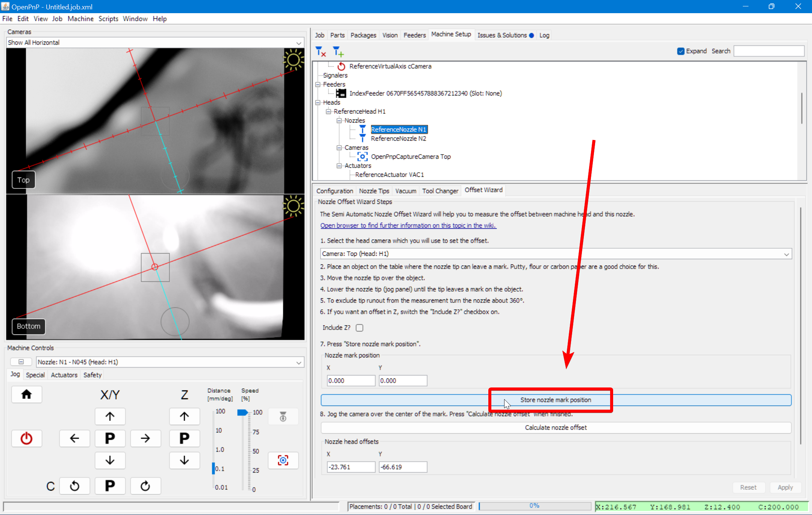The width and height of the screenshot is (812, 515).
Task: Collapse the Nozzles tree node
Action: coord(339,120)
